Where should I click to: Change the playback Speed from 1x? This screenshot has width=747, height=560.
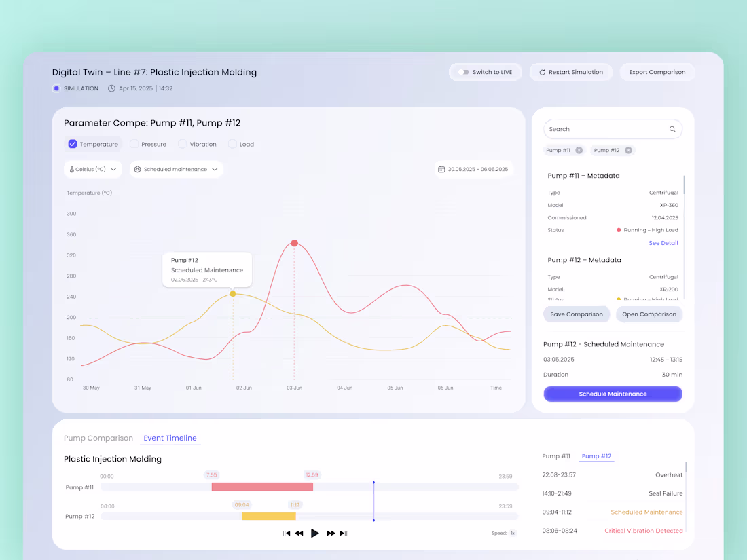pos(513,533)
